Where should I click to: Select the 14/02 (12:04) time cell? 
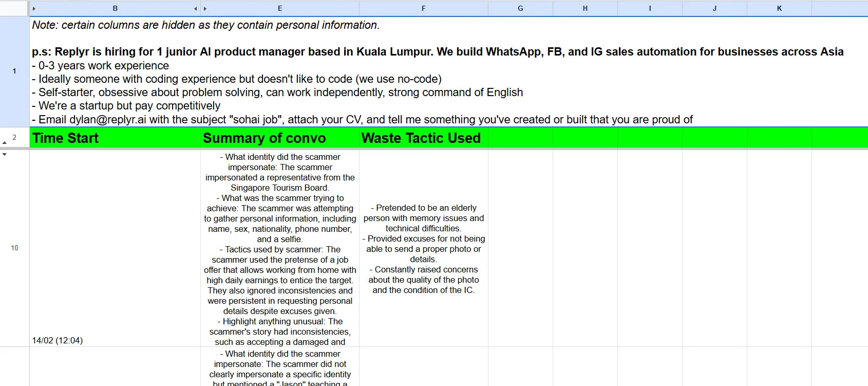pyautogui.click(x=115, y=248)
